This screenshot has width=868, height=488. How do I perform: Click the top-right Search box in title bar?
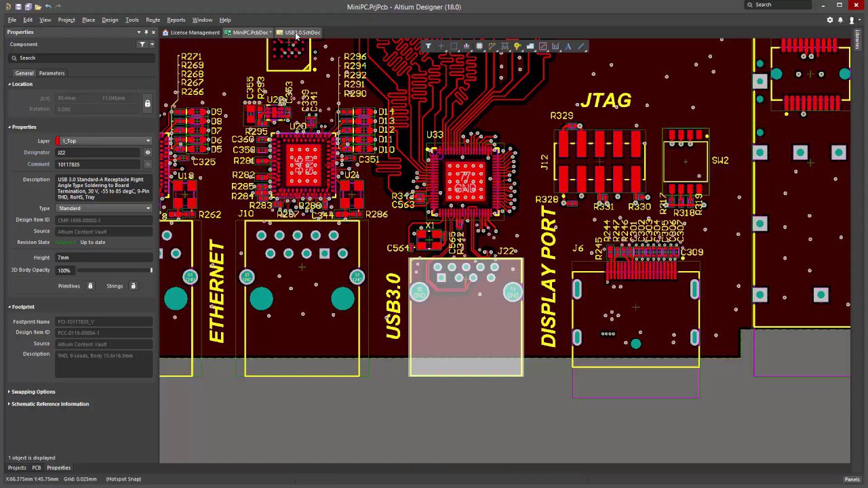[778, 5]
